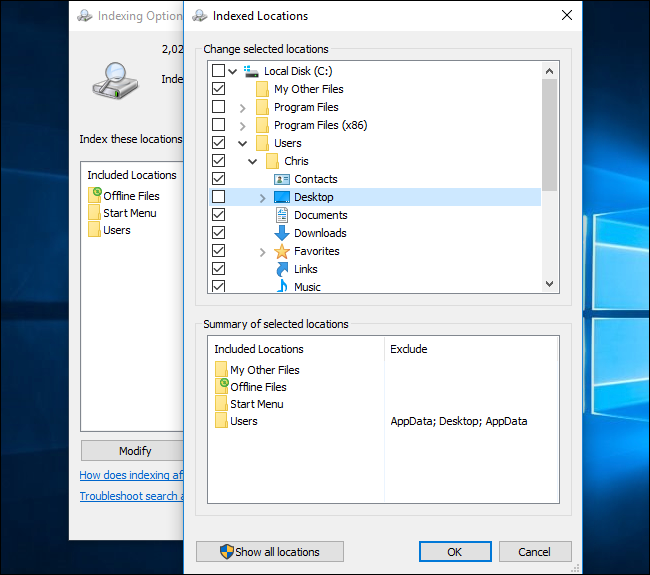Check the Local Disk (C:) checkbox
The image size is (650, 575).
click(x=218, y=70)
